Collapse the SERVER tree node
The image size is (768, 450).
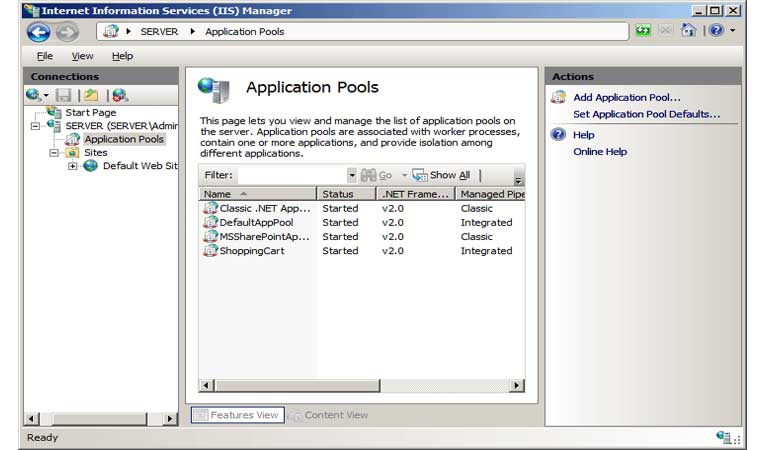click(35, 126)
